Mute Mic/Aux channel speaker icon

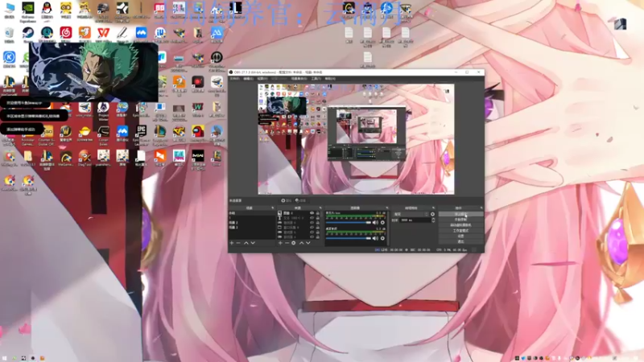(375, 223)
